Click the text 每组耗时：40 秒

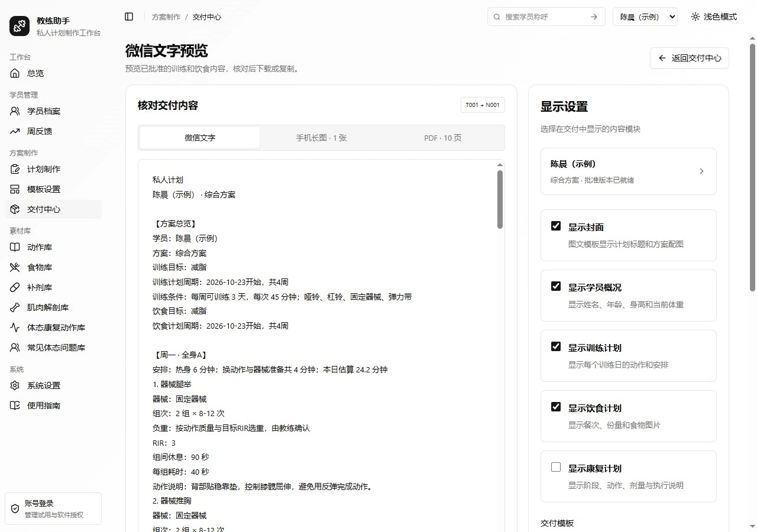click(180, 472)
